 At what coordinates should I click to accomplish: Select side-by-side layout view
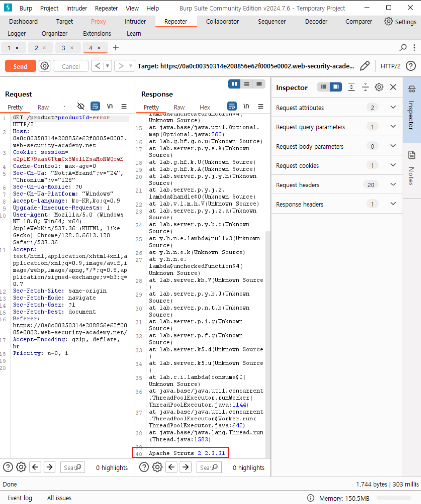tap(234, 84)
